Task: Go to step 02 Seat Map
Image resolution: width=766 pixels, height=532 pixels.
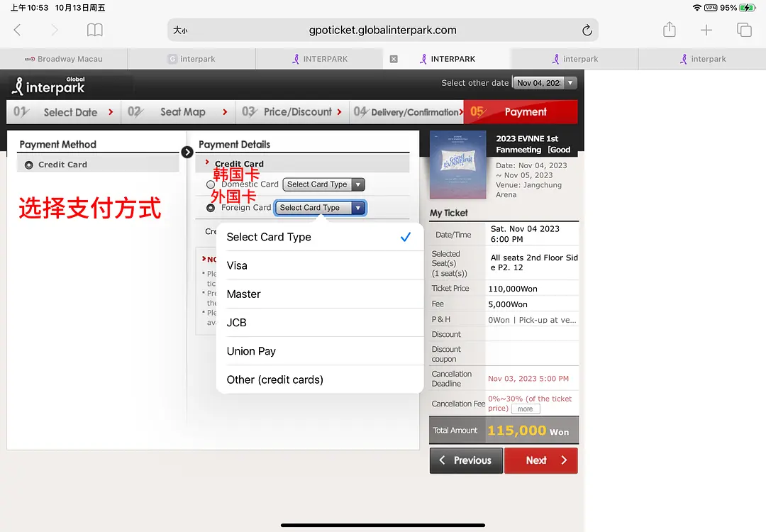Action: tap(178, 112)
